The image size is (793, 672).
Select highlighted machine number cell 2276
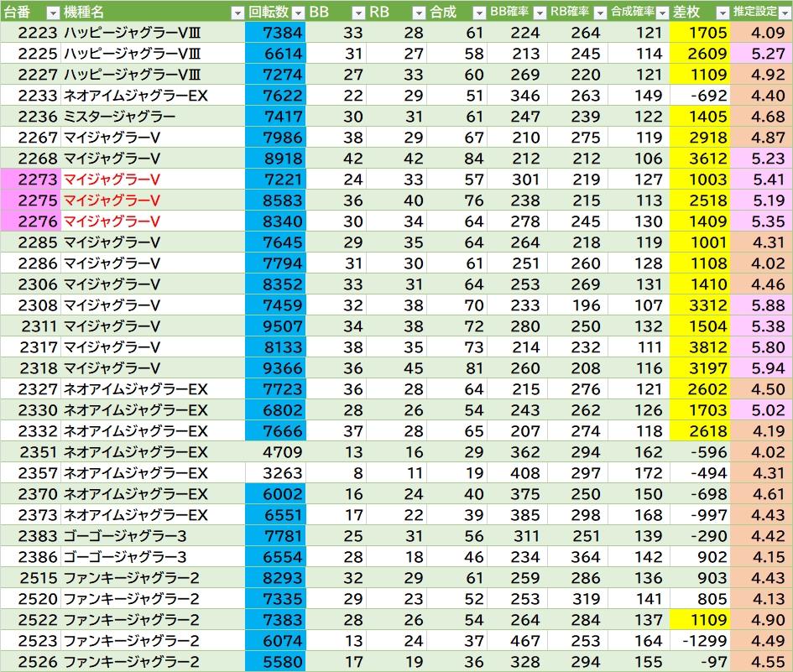tap(31, 221)
